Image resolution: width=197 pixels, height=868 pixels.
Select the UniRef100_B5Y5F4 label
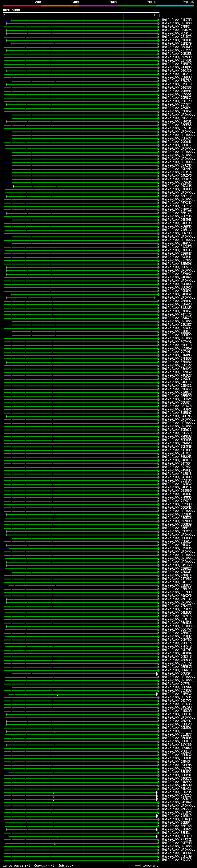pyautogui.click(x=177, y=104)
